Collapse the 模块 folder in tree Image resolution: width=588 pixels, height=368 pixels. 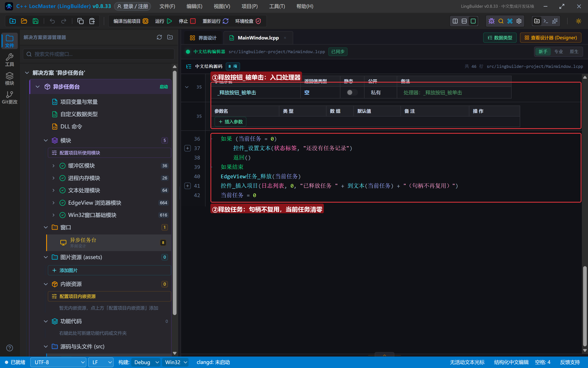[46, 140]
